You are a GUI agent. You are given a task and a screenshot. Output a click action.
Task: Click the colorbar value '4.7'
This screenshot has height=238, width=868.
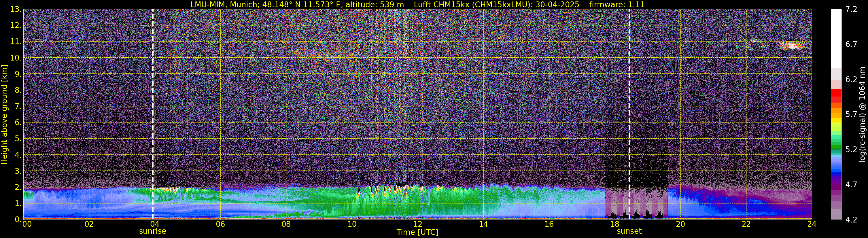(851, 185)
